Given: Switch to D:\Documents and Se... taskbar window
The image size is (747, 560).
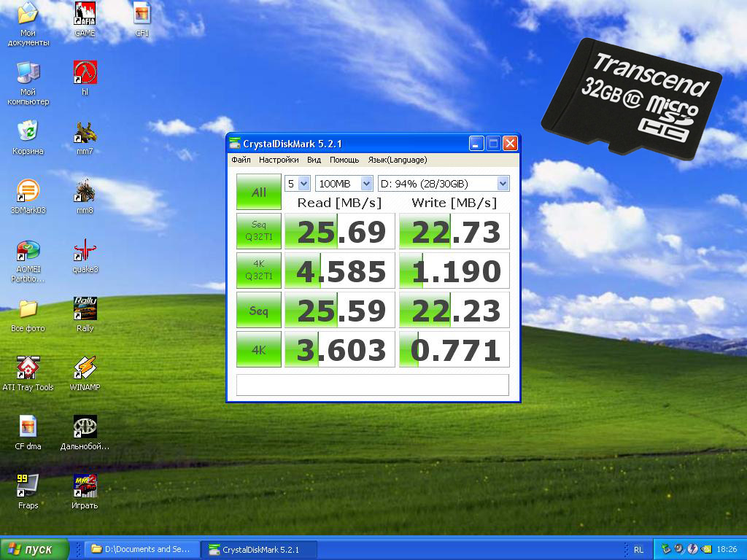Looking at the screenshot, I should coord(141,549).
